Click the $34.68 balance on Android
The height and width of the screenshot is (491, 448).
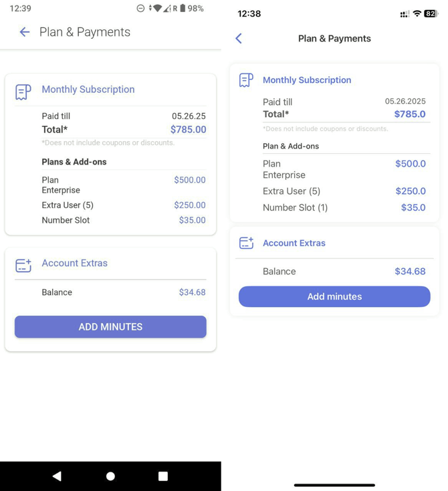pos(192,292)
